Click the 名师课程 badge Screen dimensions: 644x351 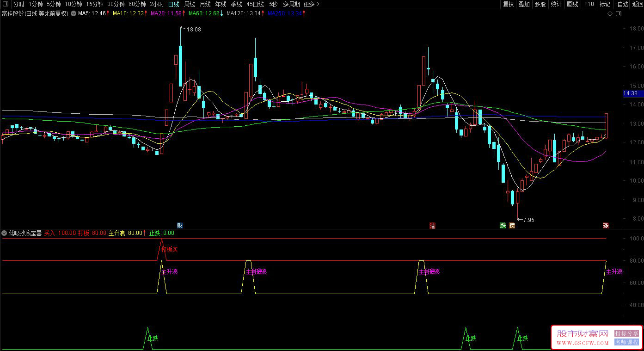coord(626,342)
